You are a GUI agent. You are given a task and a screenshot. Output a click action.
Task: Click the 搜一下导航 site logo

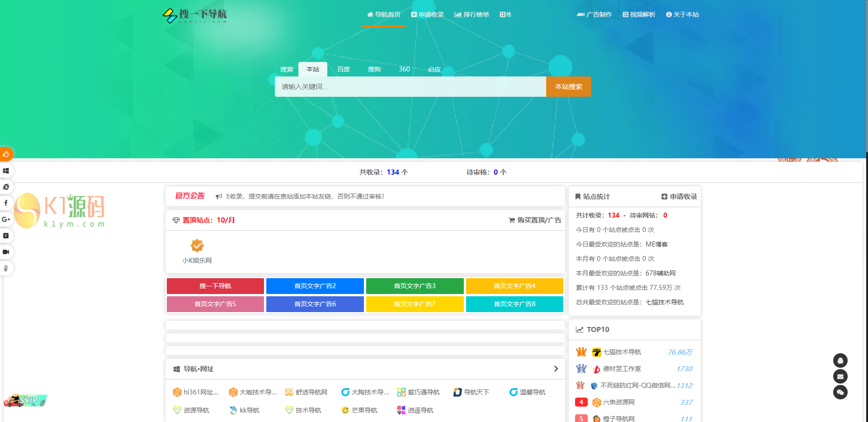pos(195,15)
